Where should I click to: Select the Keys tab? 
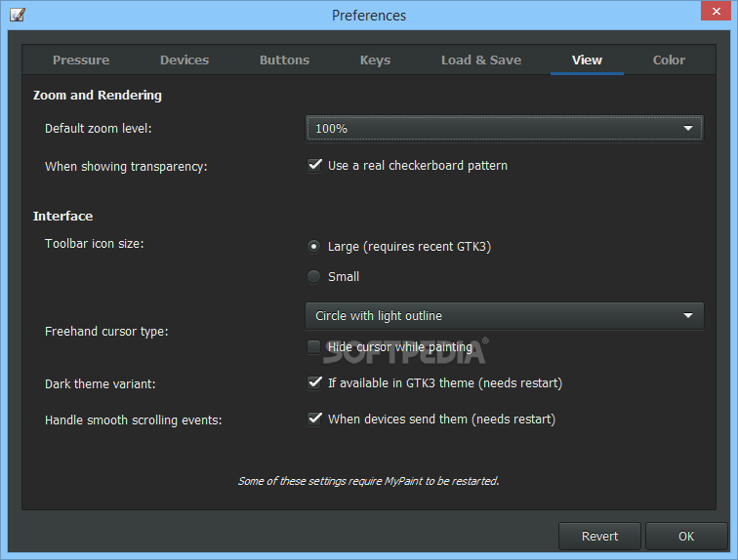[375, 60]
